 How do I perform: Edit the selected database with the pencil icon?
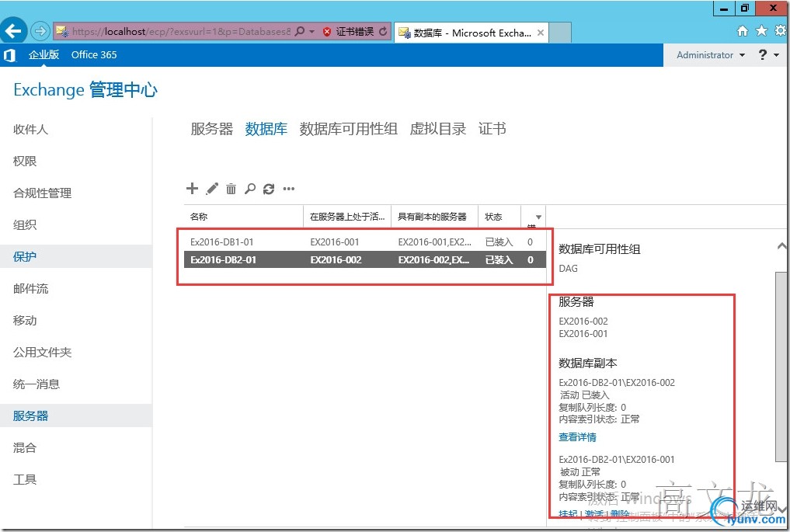pyautogui.click(x=212, y=189)
